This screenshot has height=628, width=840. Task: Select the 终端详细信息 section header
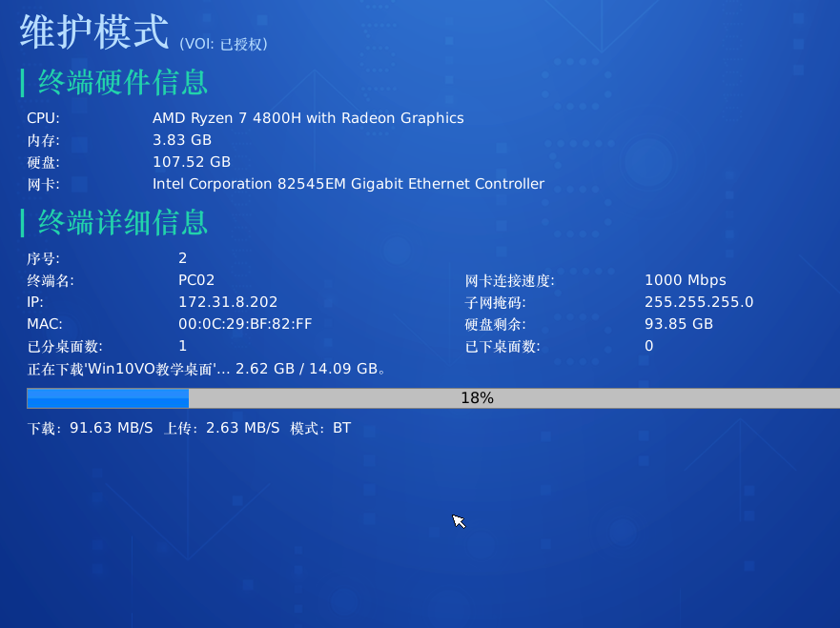(x=122, y=222)
